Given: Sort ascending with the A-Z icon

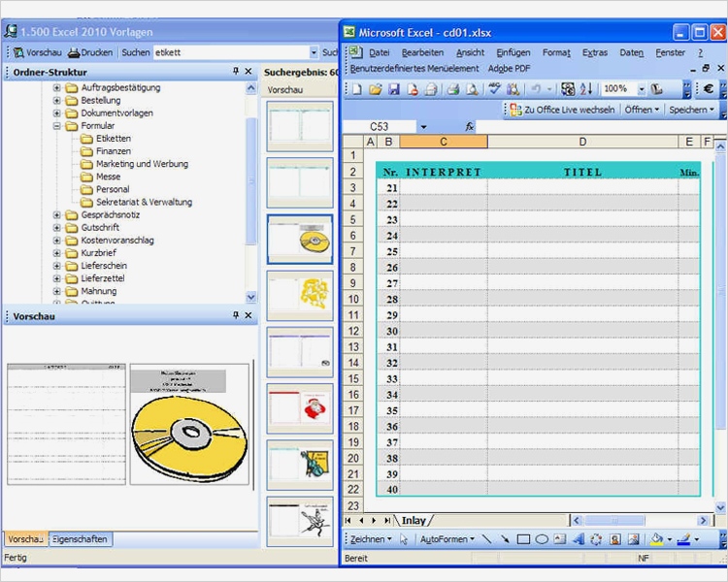Looking at the screenshot, I should point(586,88).
